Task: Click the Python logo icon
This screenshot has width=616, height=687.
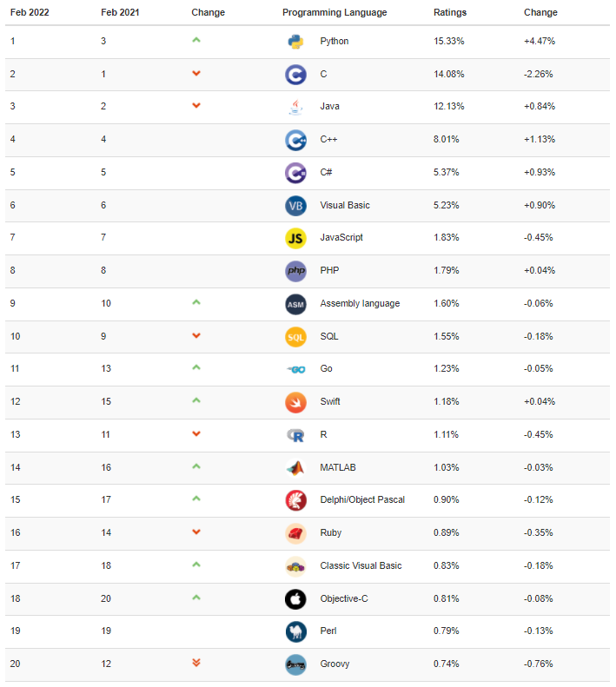Action: (295, 42)
